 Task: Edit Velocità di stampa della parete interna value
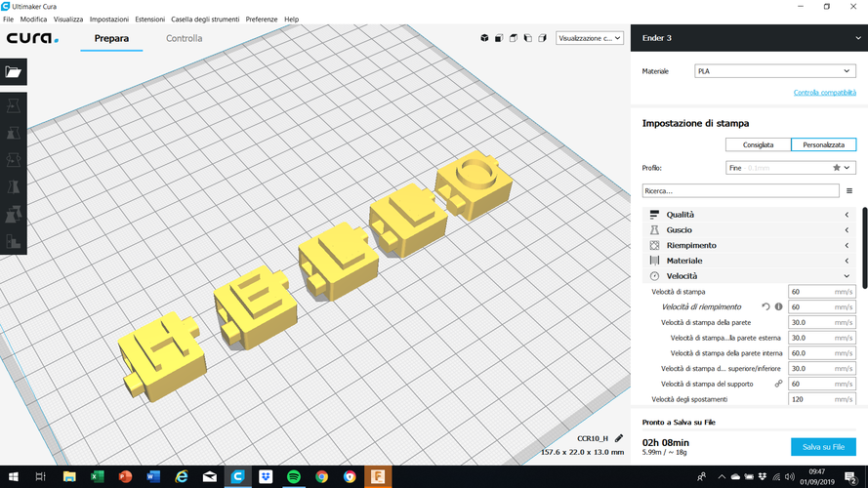pyautogui.click(x=821, y=353)
